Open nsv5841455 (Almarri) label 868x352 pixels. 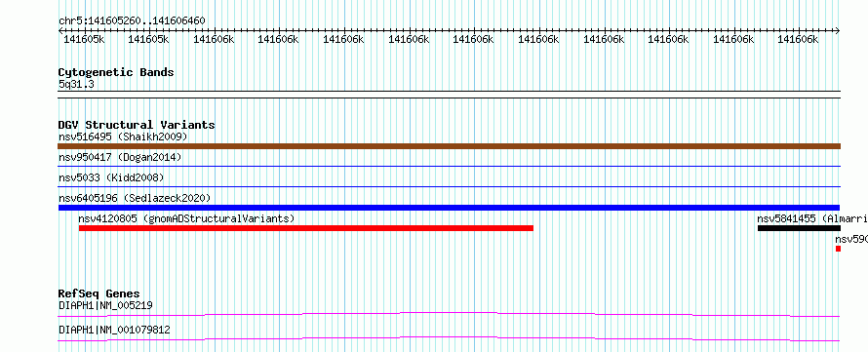812,218
